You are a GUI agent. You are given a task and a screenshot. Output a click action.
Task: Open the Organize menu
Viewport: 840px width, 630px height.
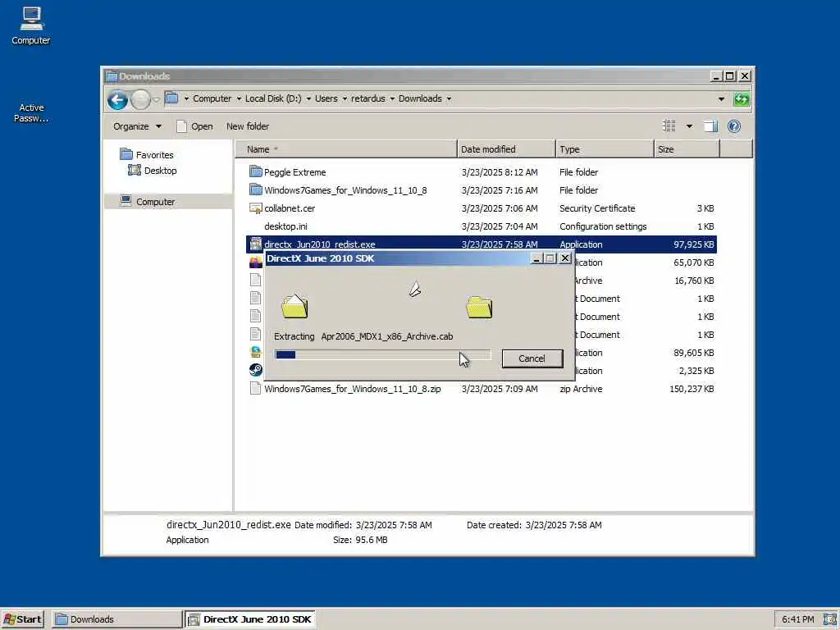(x=137, y=126)
